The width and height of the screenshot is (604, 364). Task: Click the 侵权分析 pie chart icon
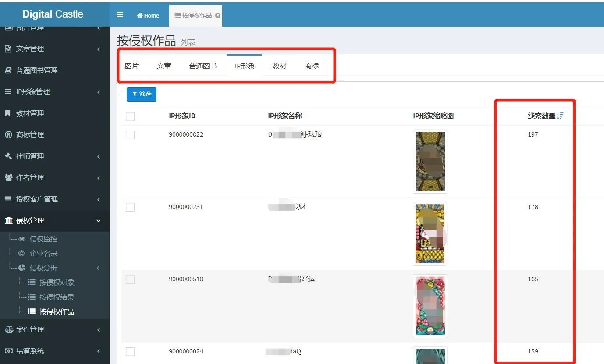point(21,268)
